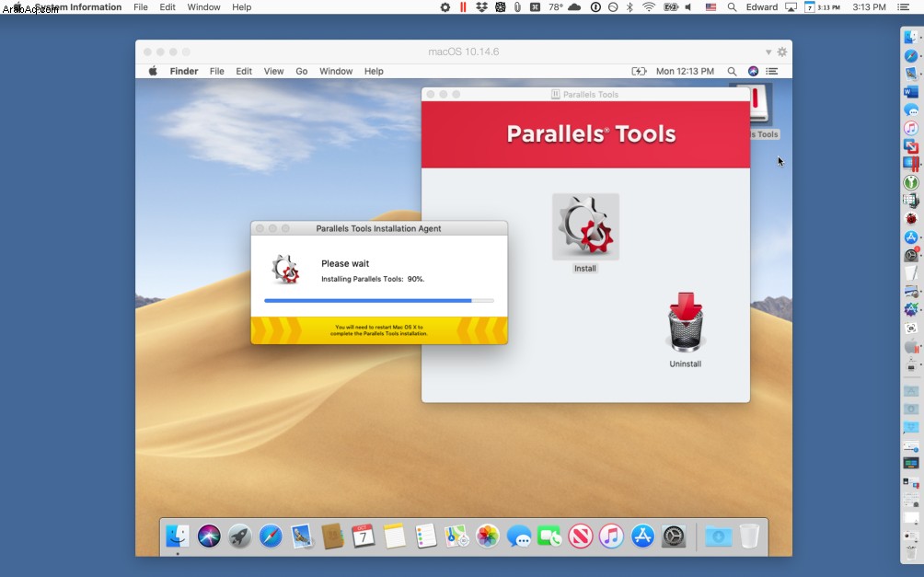Launch Siri from the guest dock
This screenshot has width=924, height=577.
point(209,537)
